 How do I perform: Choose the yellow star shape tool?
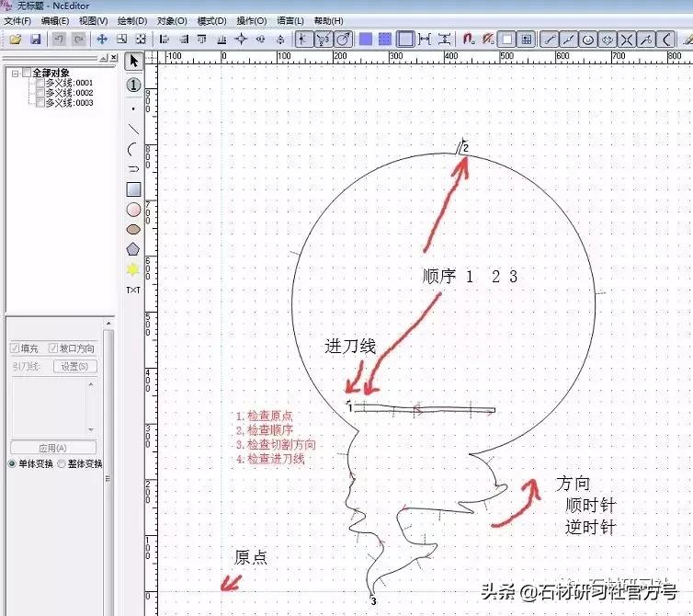point(133,269)
